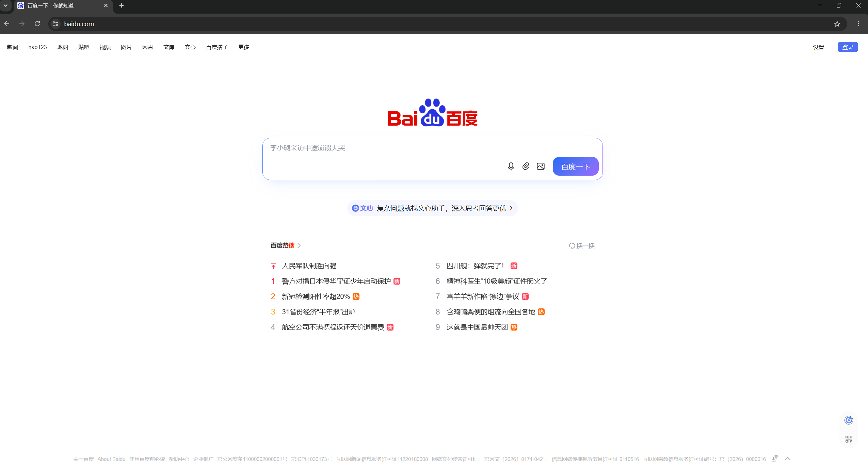This screenshot has width=868, height=465.
Task: Expand the 更多 products menu
Action: 244,47
